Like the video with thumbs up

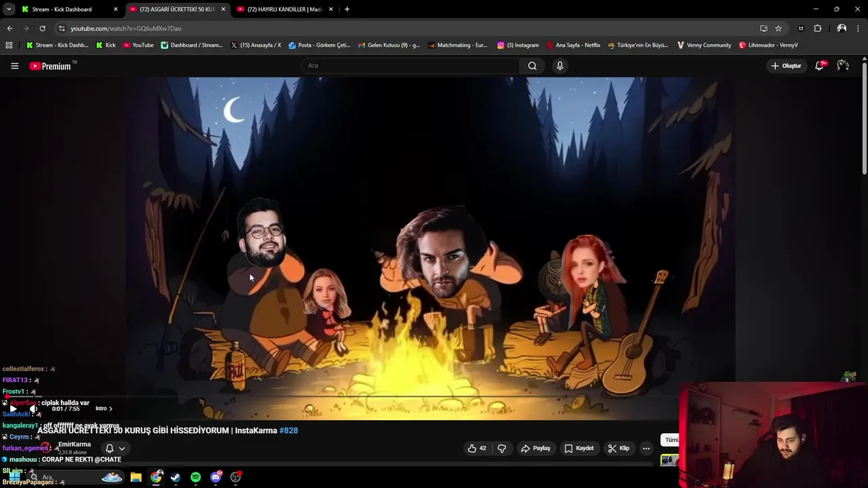tap(477, 448)
